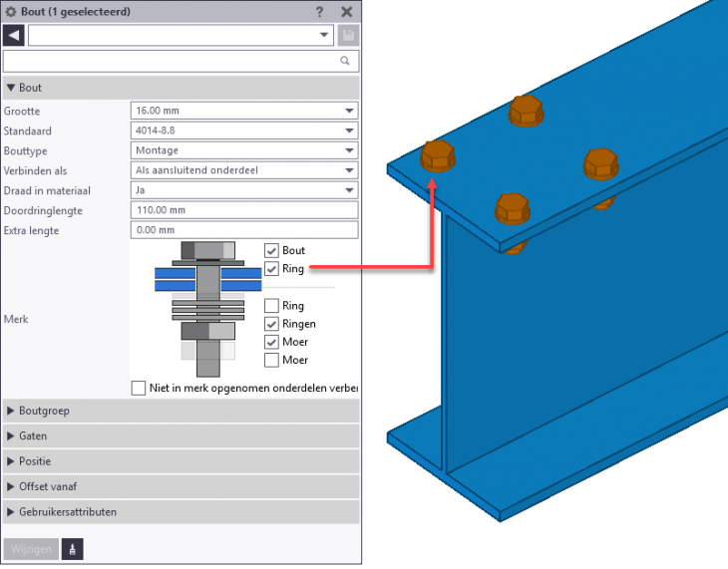Uncheck the first Moer checkbox

(x=271, y=342)
